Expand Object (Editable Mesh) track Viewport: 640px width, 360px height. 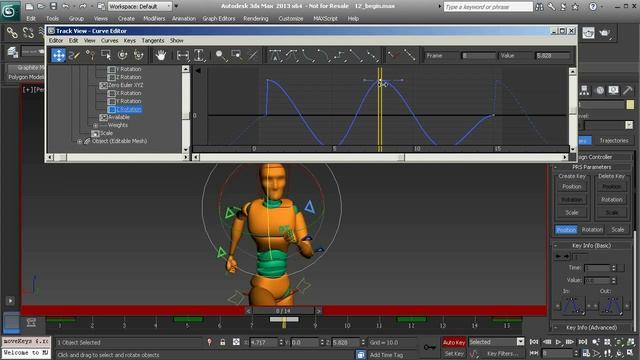(80, 141)
